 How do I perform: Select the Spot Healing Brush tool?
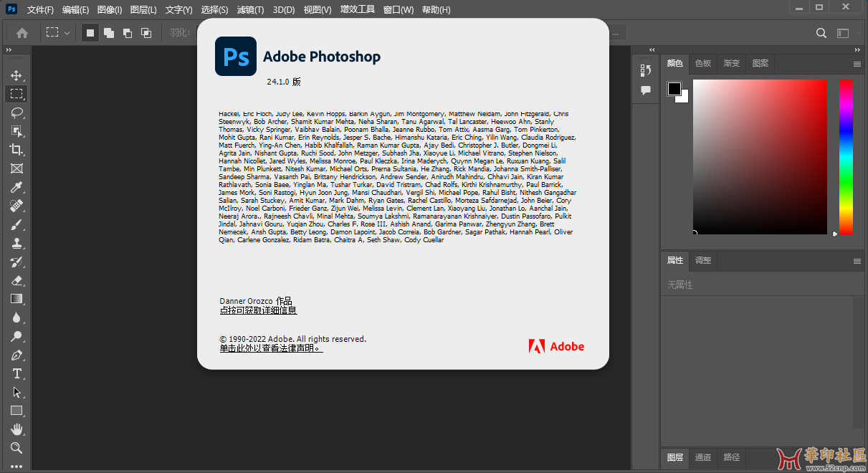(x=16, y=206)
